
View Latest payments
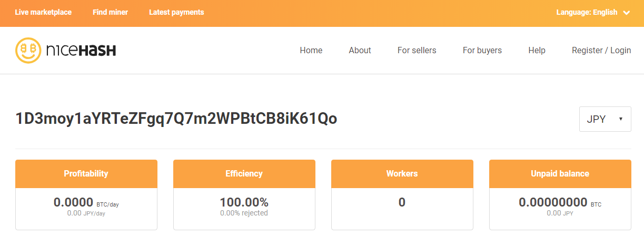tap(176, 12)
